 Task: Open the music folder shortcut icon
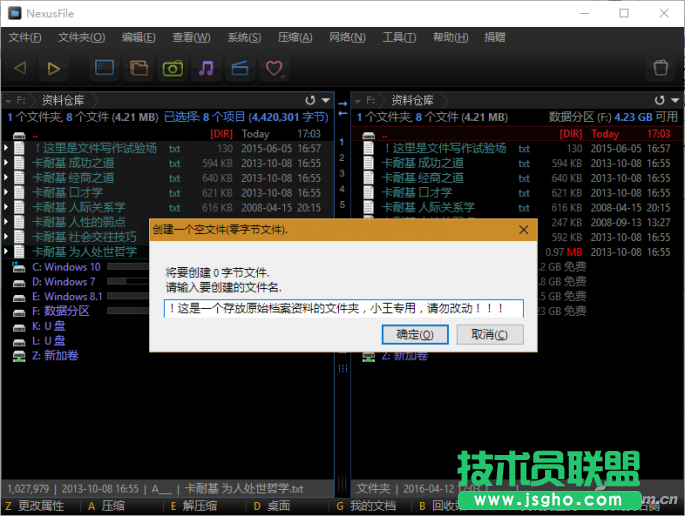(x=206, y=68)
